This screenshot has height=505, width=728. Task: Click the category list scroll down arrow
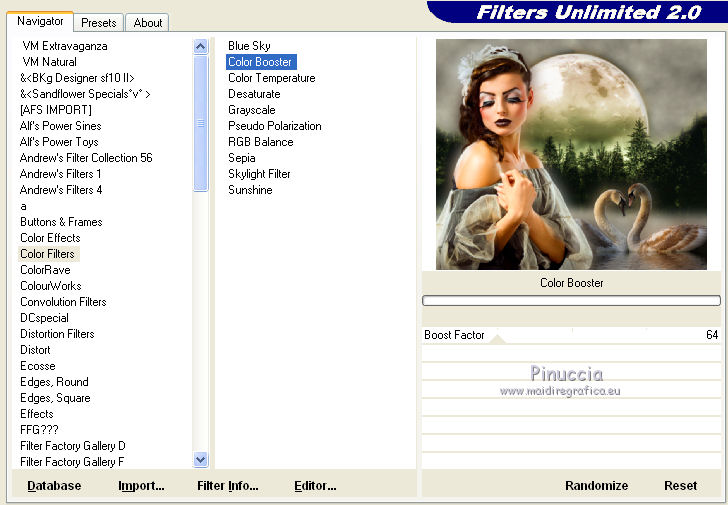tap(201, 460)
